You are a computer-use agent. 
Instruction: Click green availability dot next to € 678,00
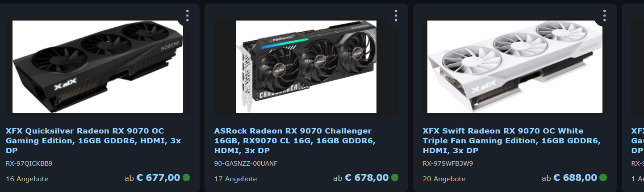point(395,177)
